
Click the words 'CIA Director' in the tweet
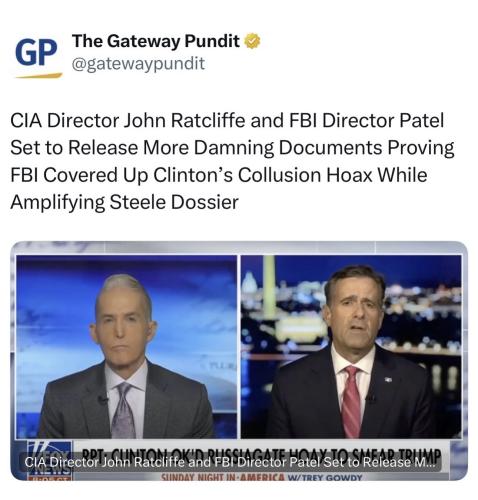[65, 120]
